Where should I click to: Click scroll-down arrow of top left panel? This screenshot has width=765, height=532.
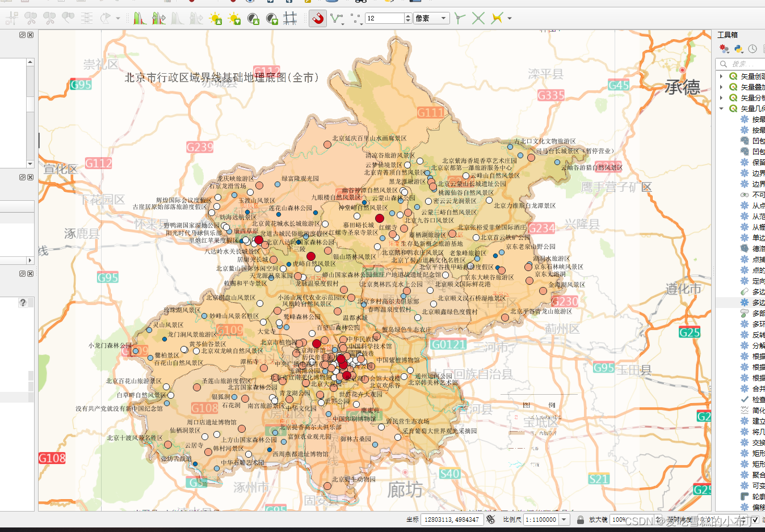(30, 164)
